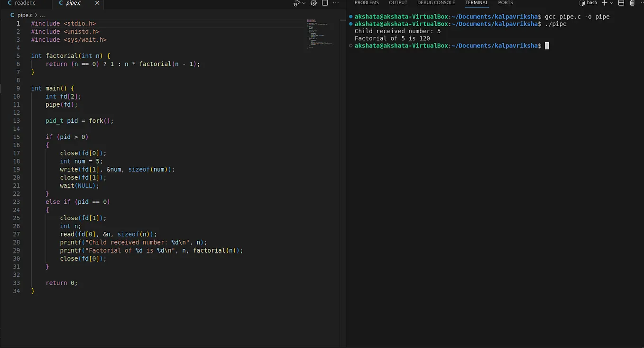Click the command decoration beside ./pipe output
Screen dimensions: 644x348
[x=350, y=24]
